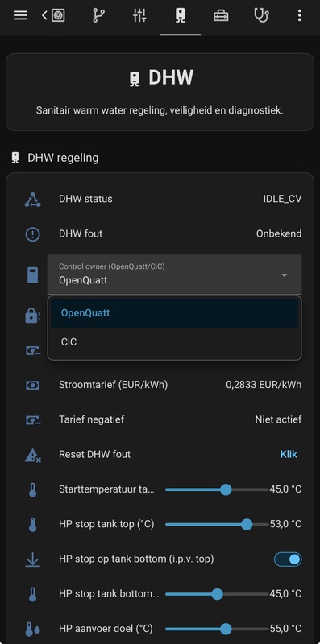Click the Starttemperatuur thermometer icon
Viewport: 320px width, 644px height.
pos(32,489)
